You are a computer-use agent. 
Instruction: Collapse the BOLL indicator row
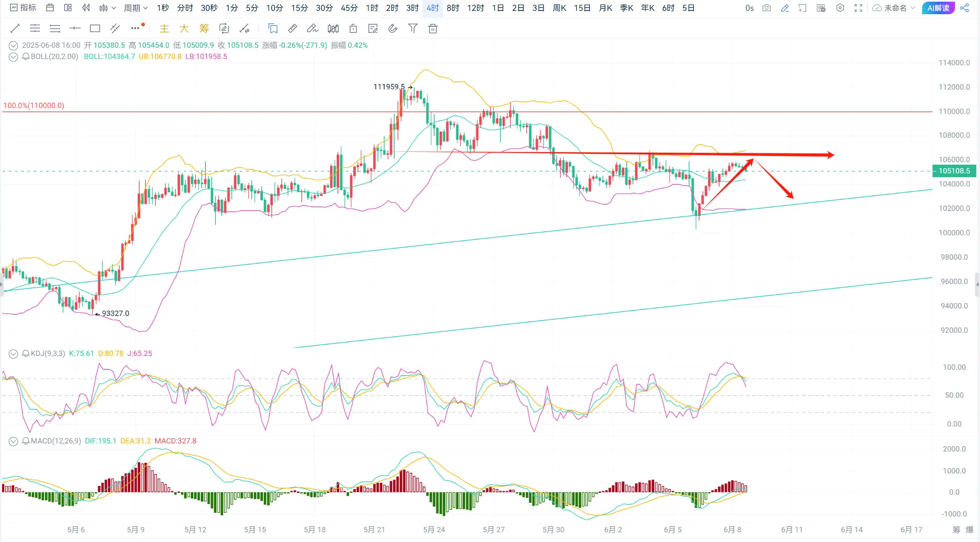[x=13, y=57]
